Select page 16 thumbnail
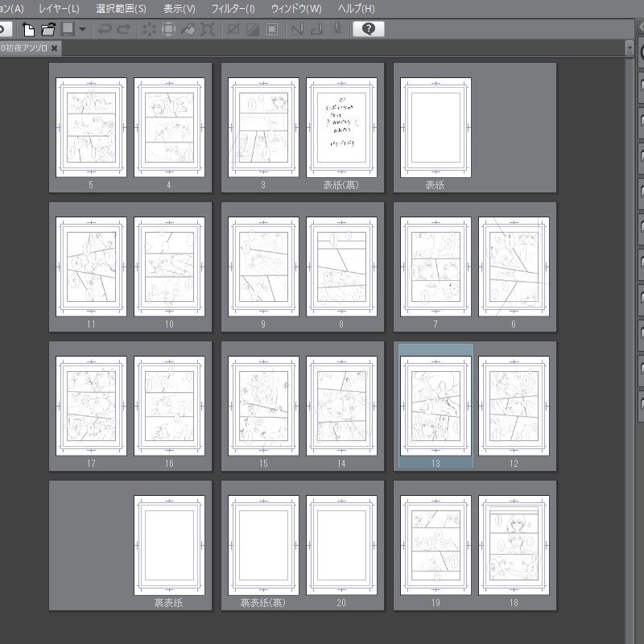 click(x=169, y=406)
